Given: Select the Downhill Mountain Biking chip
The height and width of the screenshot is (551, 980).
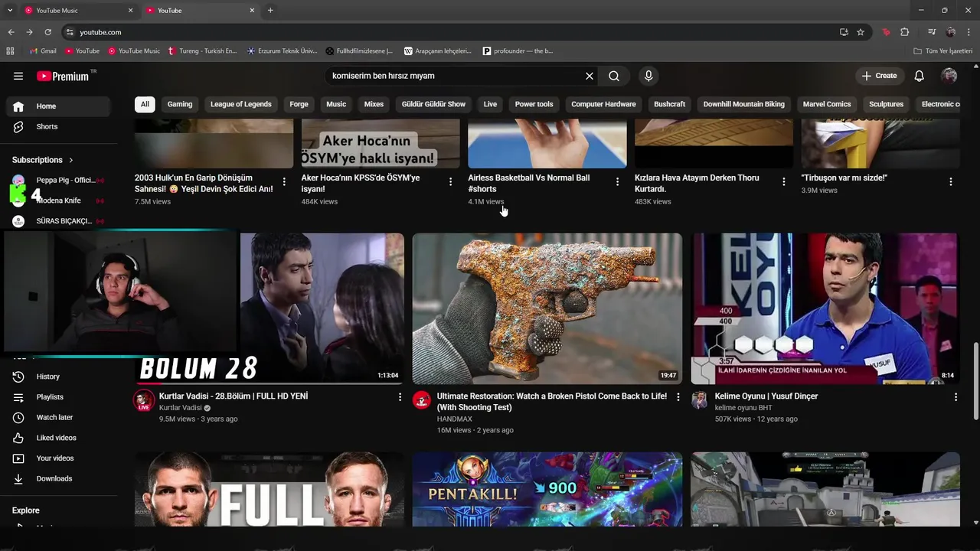Looking at the screenshot, I should pyautogui.click(x=744, y=104).
